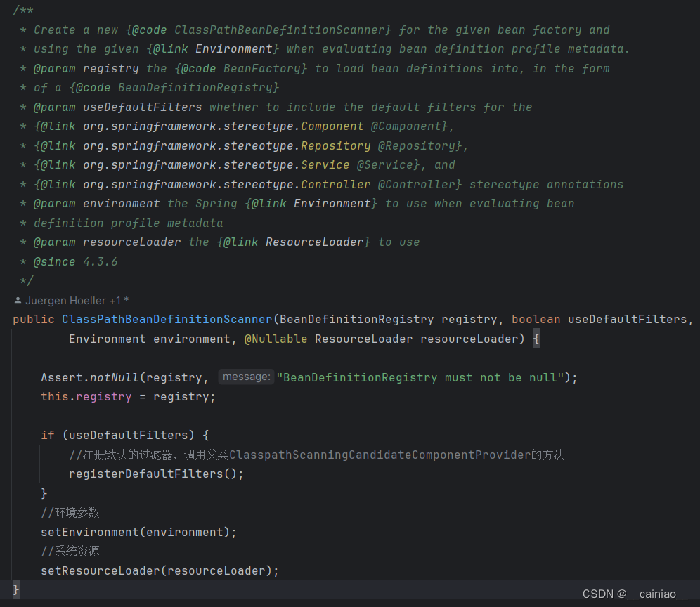700x607 pixels.
Task: Click 'Environment environment' parameter in signature
Action: click(150, 339)
